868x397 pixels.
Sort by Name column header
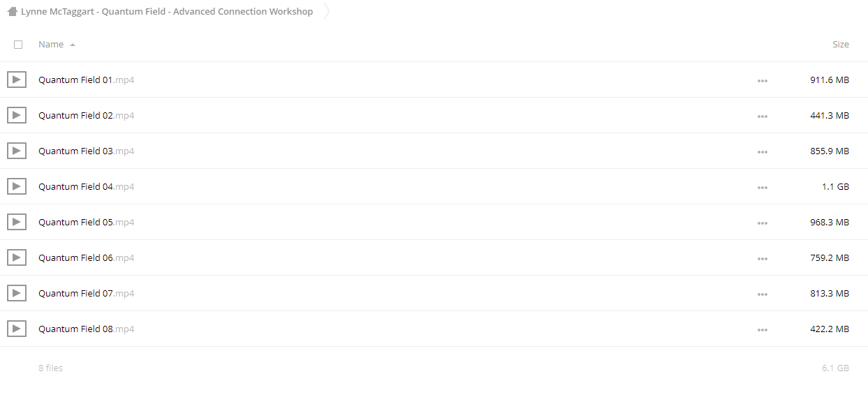tap(51, 44)
